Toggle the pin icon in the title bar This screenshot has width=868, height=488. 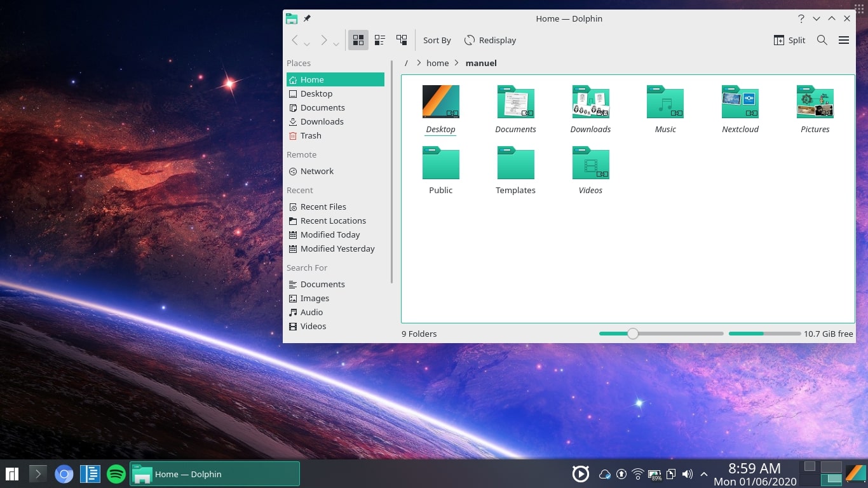coord(307,18)
